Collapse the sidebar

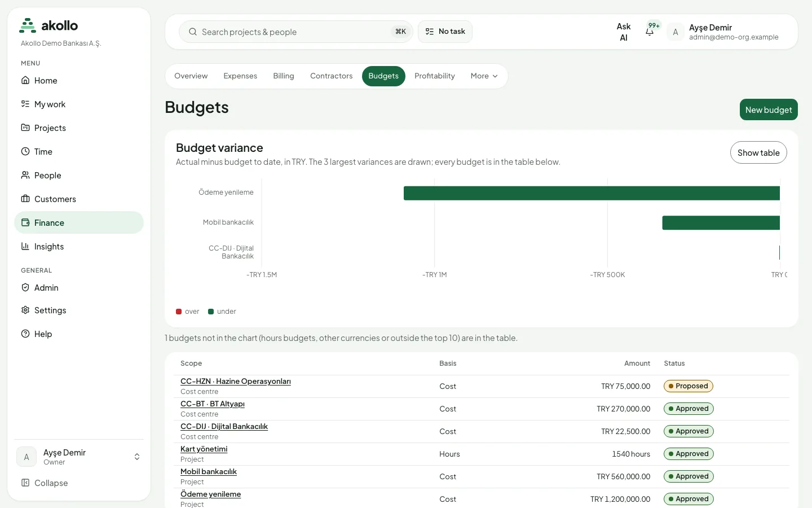[79, 483]
